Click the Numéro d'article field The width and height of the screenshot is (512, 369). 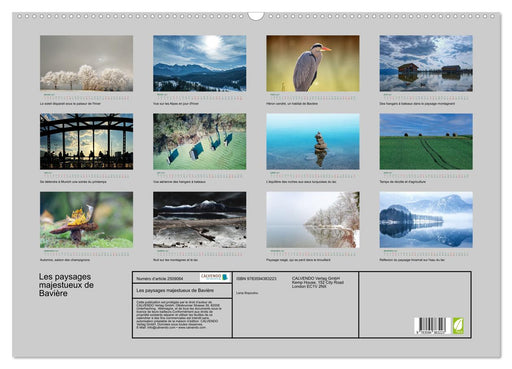tap(159, 278)
